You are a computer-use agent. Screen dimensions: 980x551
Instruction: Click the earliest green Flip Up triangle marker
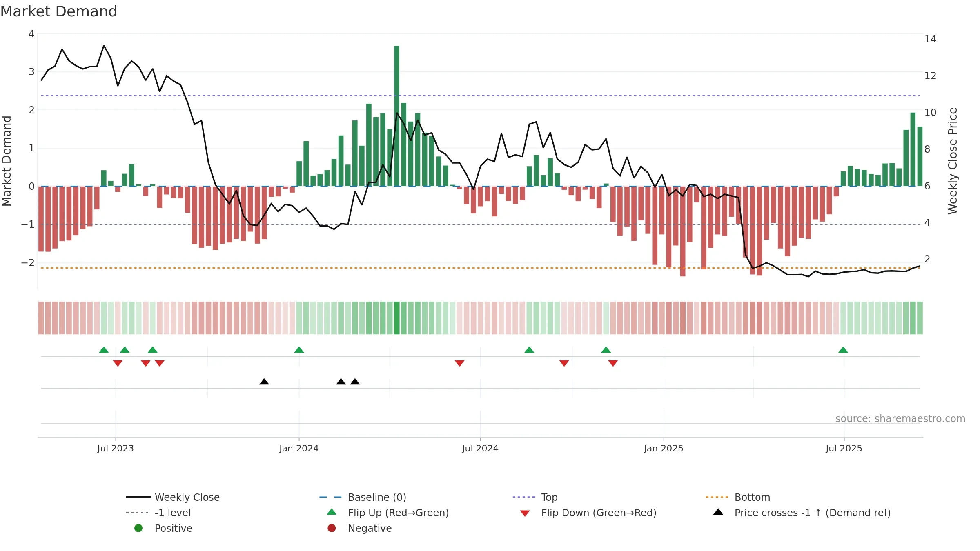(104, 350)
